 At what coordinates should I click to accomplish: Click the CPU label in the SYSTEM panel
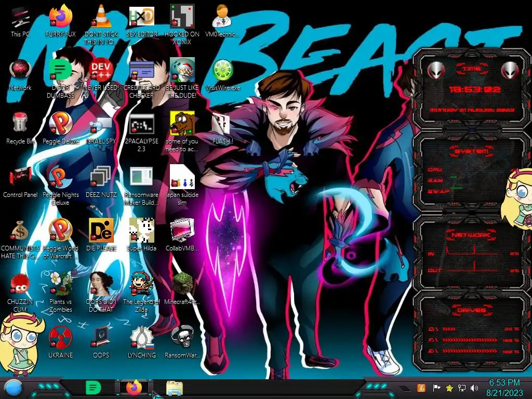[435, 170]
